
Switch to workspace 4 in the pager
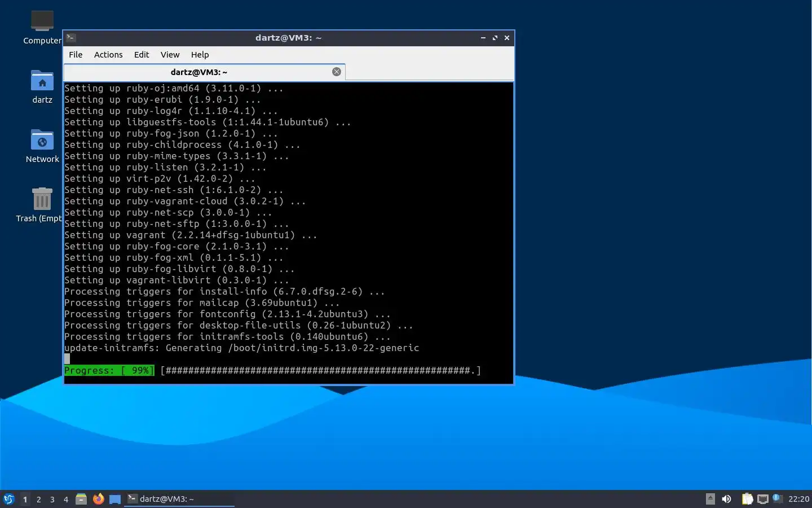(65, 499)
